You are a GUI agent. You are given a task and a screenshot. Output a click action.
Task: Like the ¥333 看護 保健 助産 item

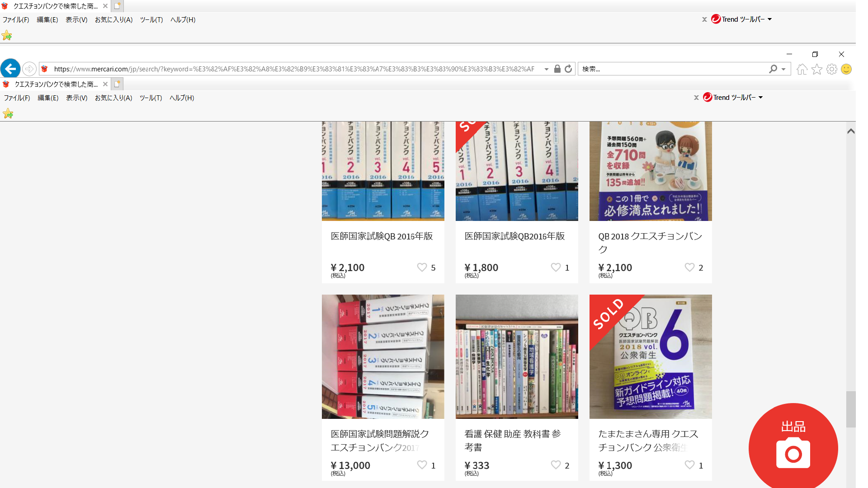[556, 465]
